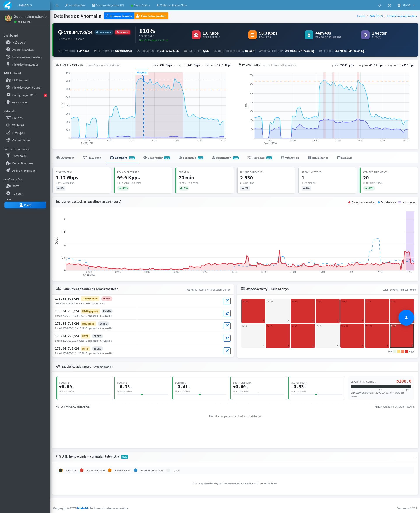Screen dimensions: 420x513
Task: Click Made4it footer link
Action: tap(82, 508)
